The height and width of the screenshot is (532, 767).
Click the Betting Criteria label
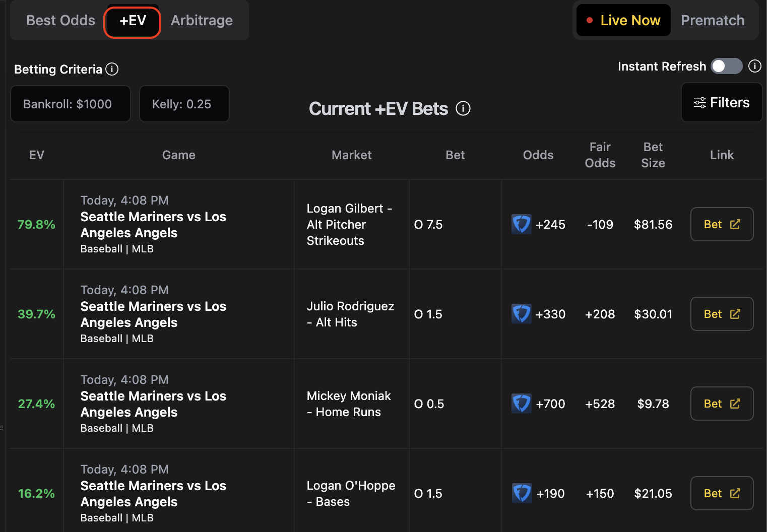click(x=58, y=69)
